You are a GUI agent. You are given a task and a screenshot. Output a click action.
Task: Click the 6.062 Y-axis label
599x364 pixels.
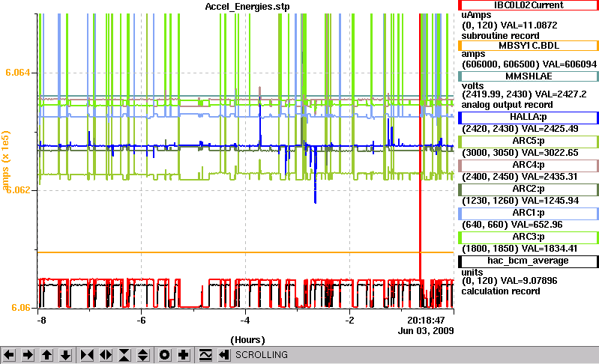click(18, 190)
